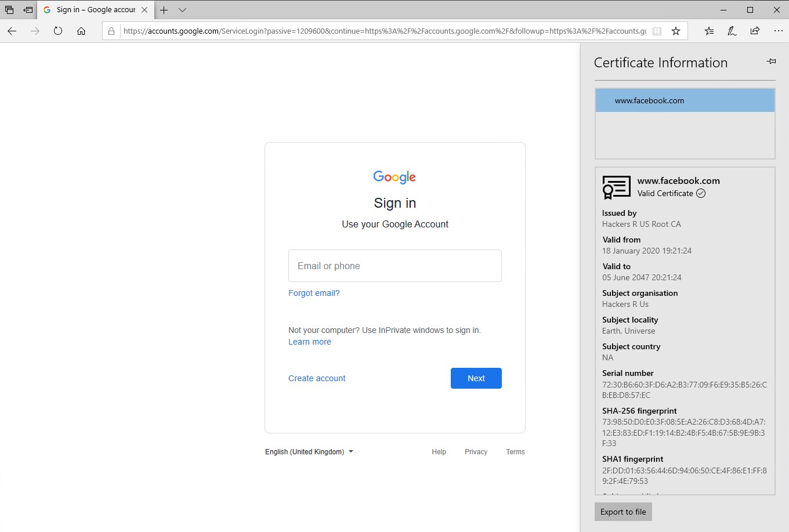Refresh the current page
This screenshot has height=532, width=789.
(x=58, y=31)
